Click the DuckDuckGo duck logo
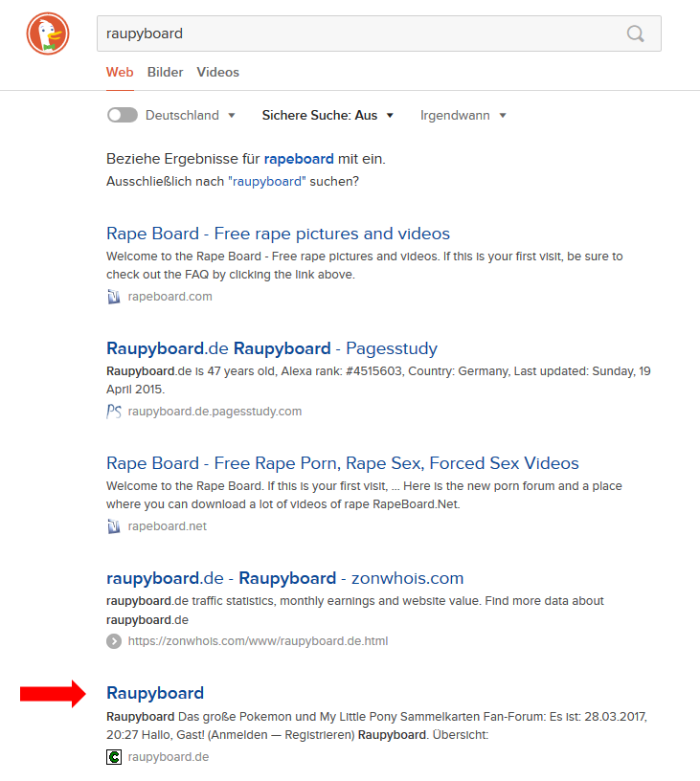Screen dimensions: 700x781 (47, 35)
